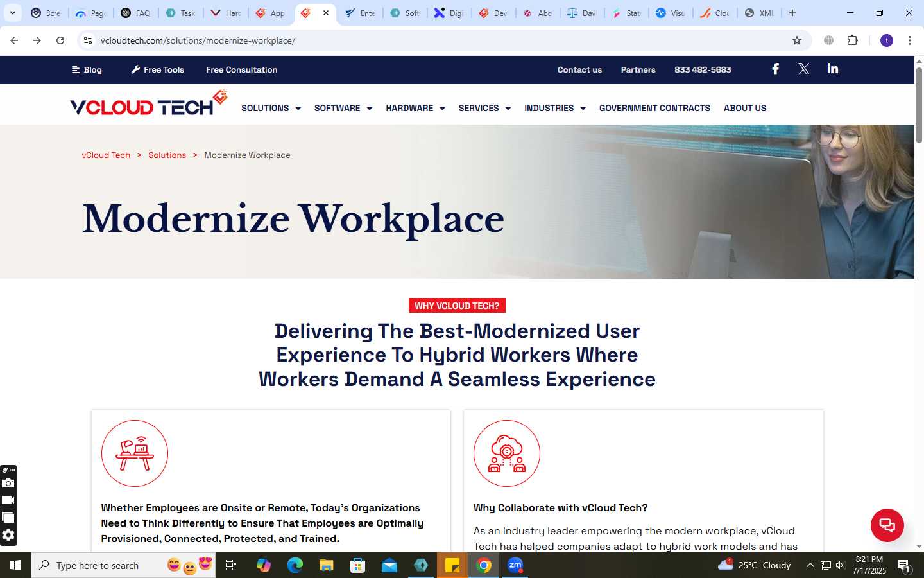This screenshot has width=924, height=578.
Task: Open the Chrome extensions puzzle icon
Action: click(852, 40)
